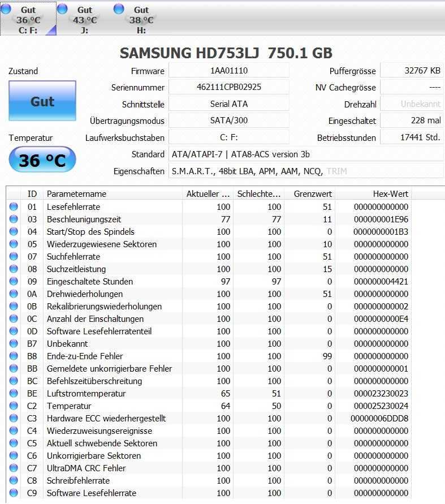The width and height of the screenshot is (445, 504).
Task: Click status icon of Befehlszeitüberschreitung row
Action: (14, 381)
